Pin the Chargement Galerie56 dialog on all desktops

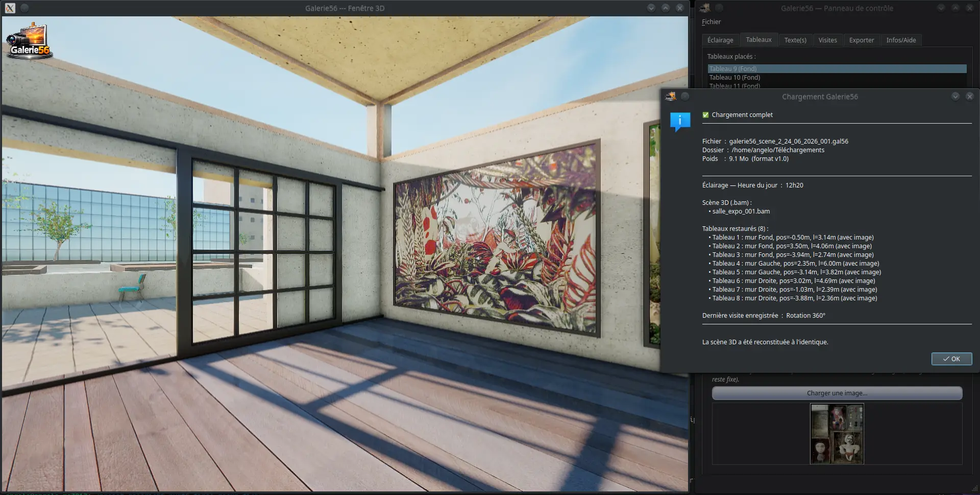click(x=685, y=96)
